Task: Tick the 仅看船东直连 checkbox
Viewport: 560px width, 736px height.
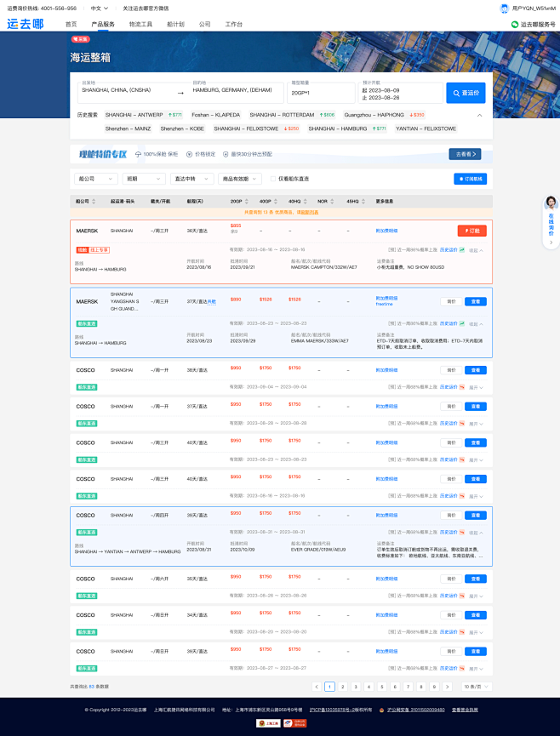Action: coord(272,179)
